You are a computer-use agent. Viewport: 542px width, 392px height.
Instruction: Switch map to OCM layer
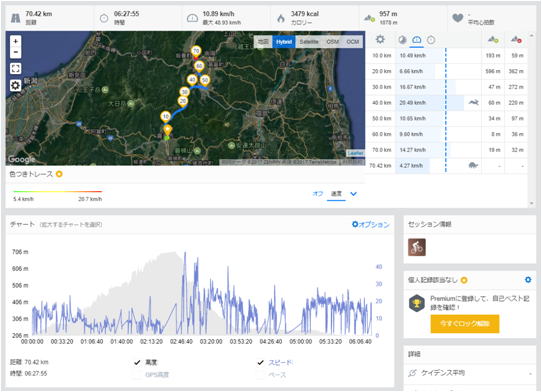(353, 42)
